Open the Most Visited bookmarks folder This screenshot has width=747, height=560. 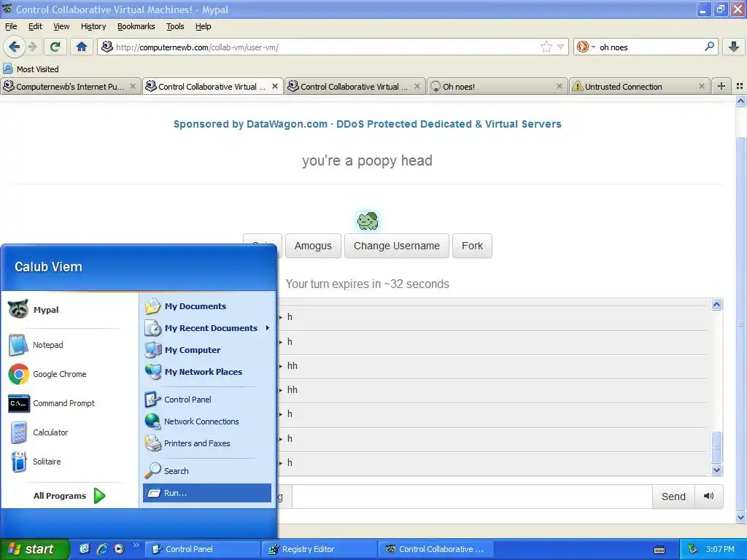click(31, 69)
